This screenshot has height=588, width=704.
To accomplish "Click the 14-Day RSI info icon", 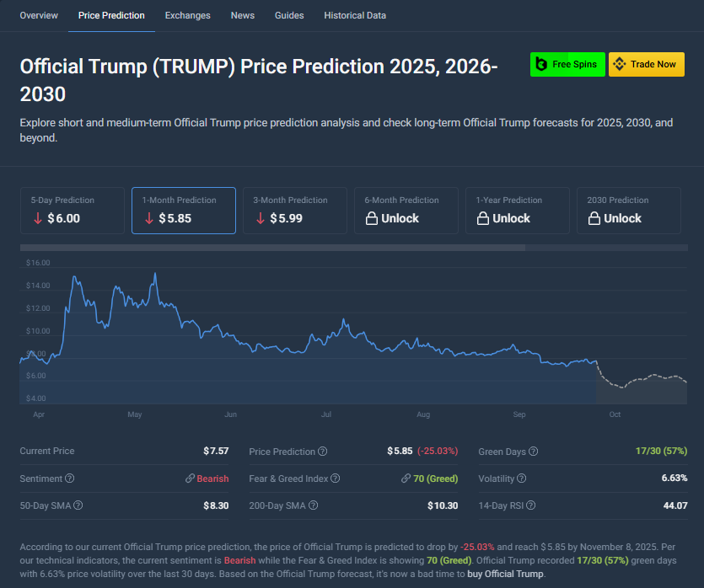I will coord(529,505).
